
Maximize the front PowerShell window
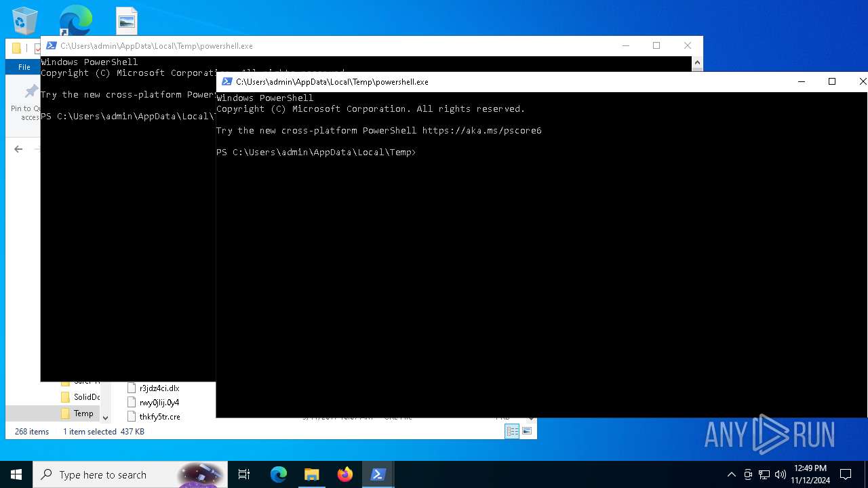832,81
